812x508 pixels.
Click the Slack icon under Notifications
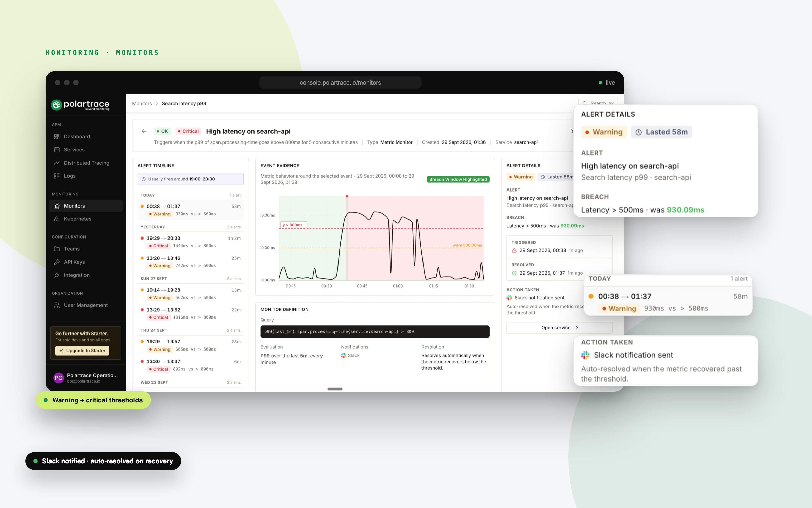[344, 355]
